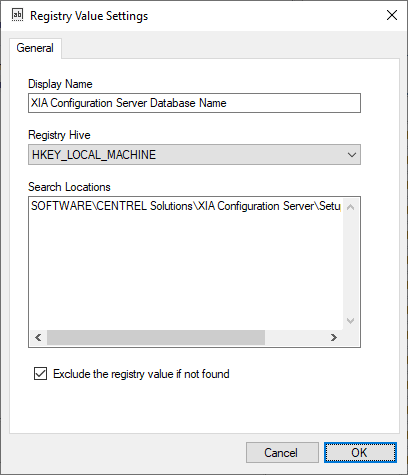Click the horizontal scrollbar left arrow
This screenshot has height=475, width=408.
click(x=38, y=338)
